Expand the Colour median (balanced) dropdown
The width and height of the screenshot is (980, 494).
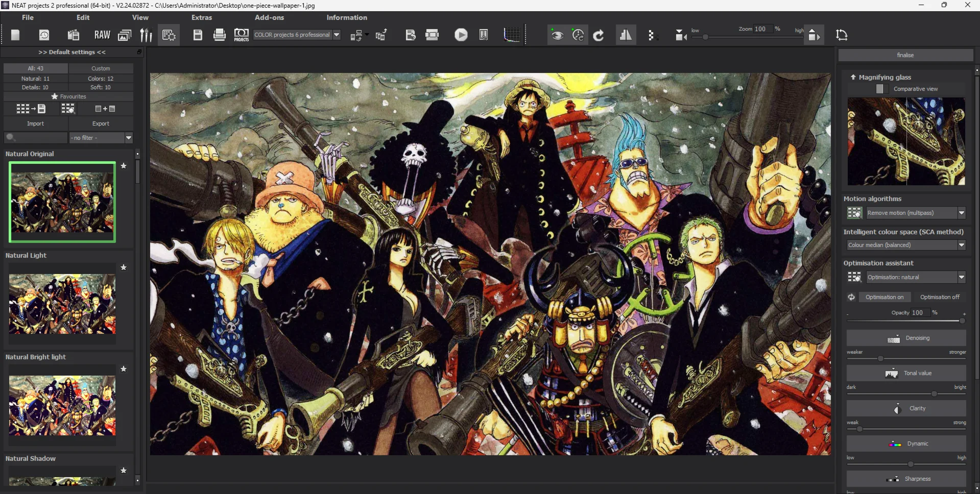961,245
